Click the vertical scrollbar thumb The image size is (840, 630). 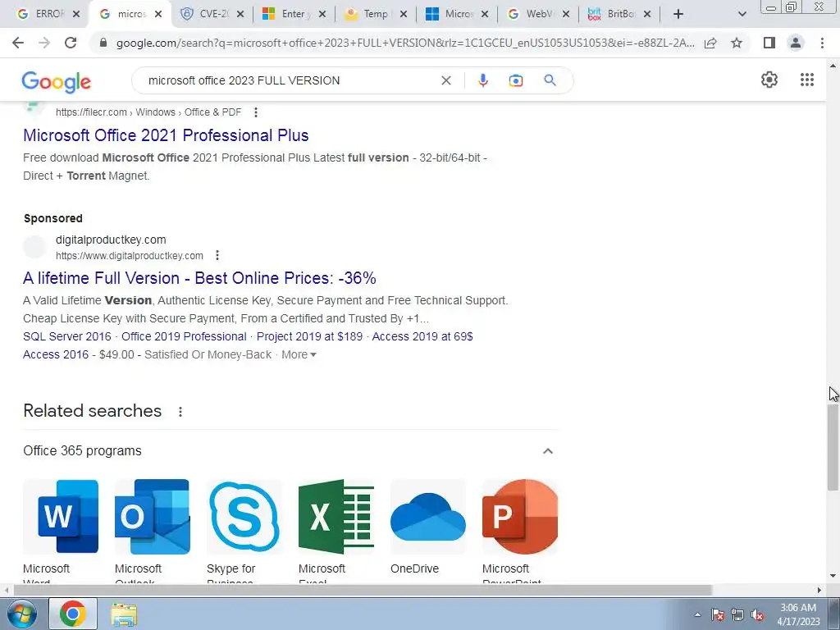833,447
